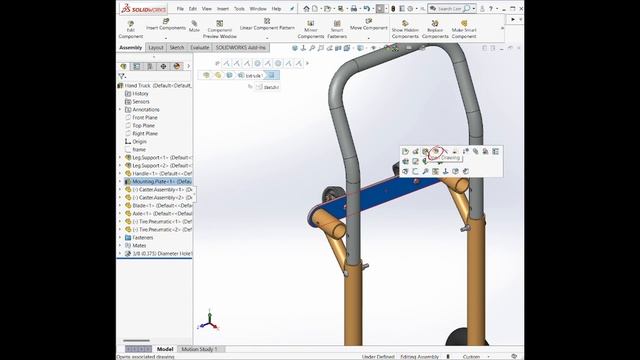The width and height of the screenshot is (640, 360).
Task: Switch to the Evaluate tab
Action: pyautogui.click(x=200, y=48)
